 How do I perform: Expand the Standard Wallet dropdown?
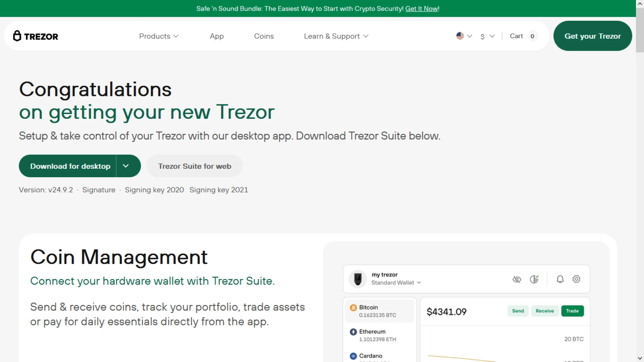click(x=395, y=282)
